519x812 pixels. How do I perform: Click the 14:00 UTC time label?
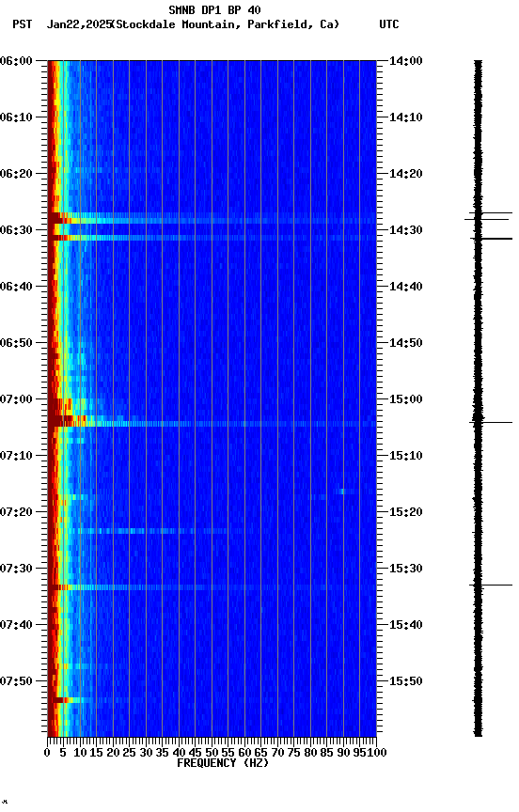coord(406,61)
